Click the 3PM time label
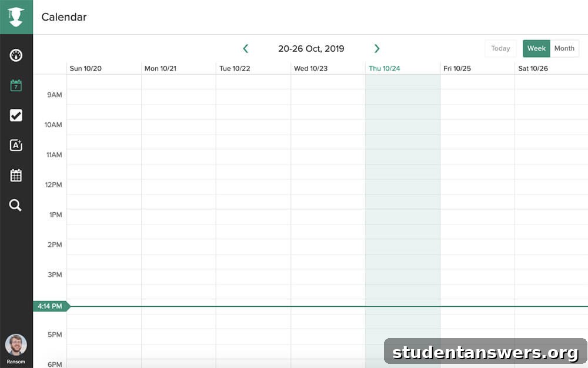Image resolution: width=588 pixels, height=368 pixels. (x=55, y=275)
